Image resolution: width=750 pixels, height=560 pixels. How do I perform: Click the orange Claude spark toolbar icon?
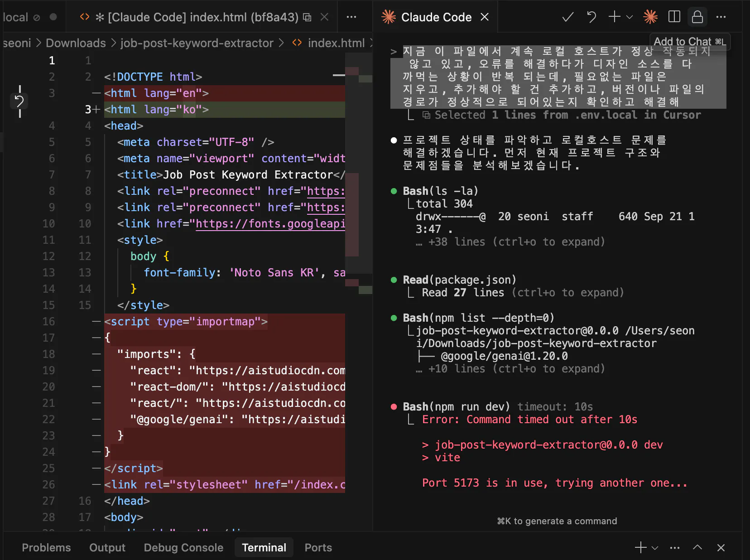[x=650, y=17]
